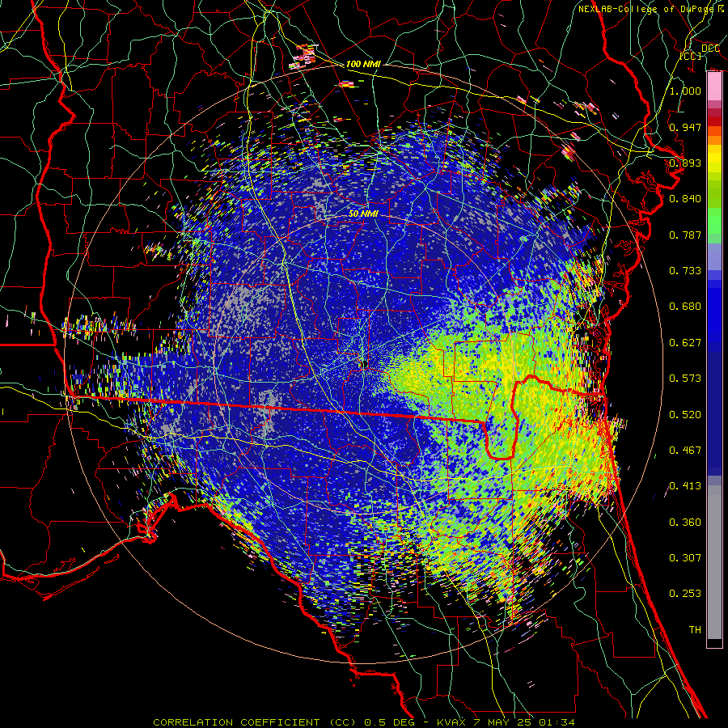Click the "DEC" label above the legend
728x728 pixels.
(x=710, y=49)
